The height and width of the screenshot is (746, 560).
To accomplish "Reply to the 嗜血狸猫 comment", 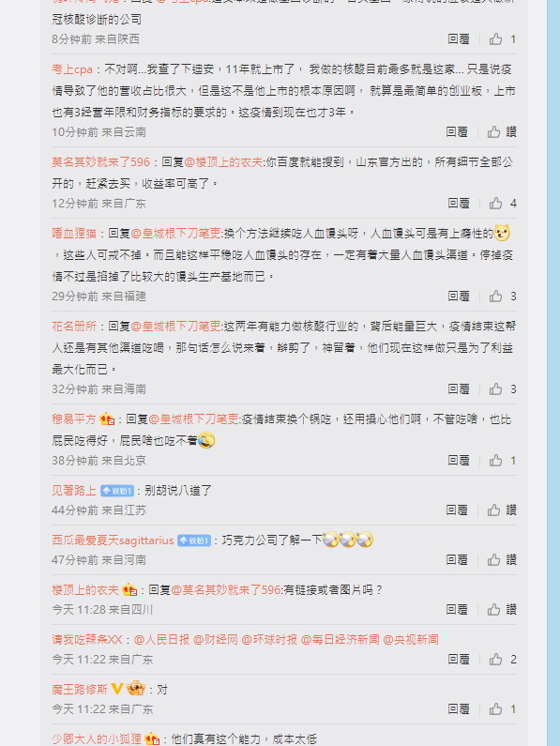I will point(459,296).
